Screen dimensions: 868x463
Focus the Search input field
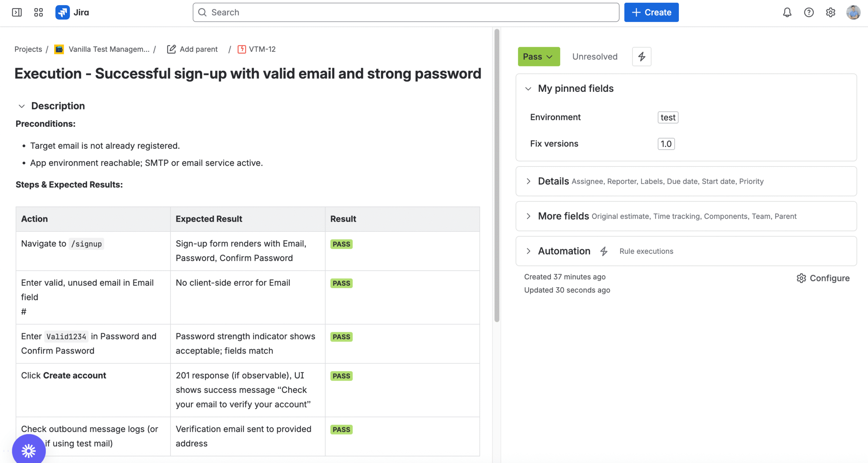[406, 13]
